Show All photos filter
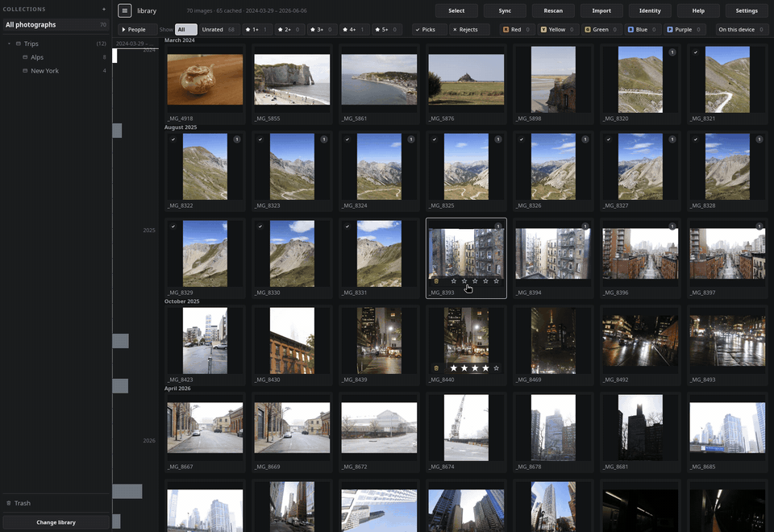 click(186, 30)
